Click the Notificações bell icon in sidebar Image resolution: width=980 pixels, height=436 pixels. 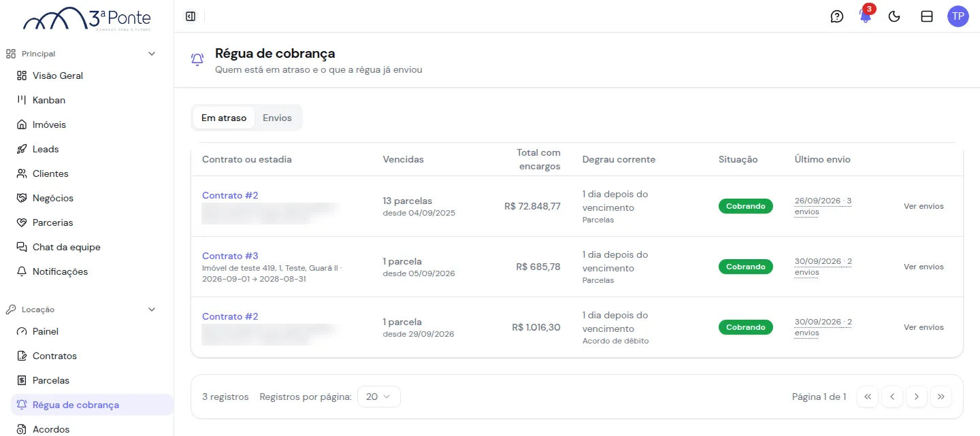tap(22, 271)
